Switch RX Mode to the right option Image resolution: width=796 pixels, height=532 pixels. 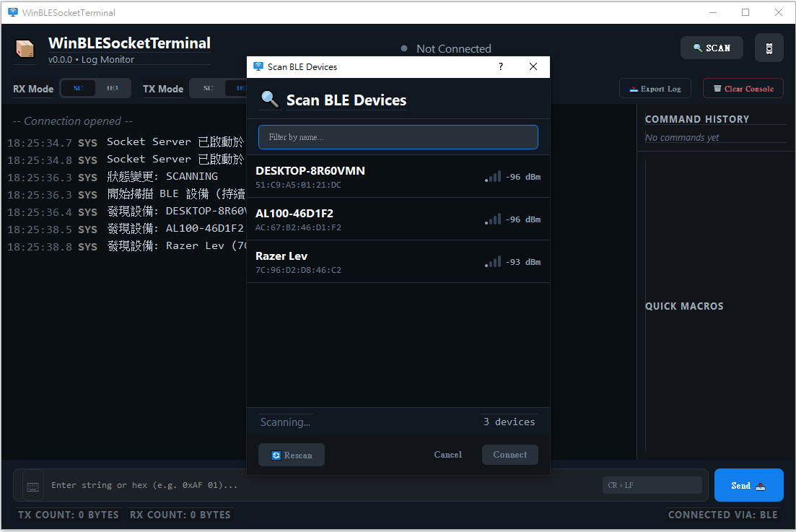point(112,88)
